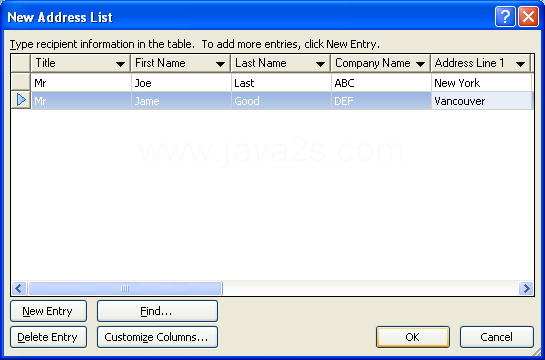
Task: Close the New Address List dialog
Action: 528,17
